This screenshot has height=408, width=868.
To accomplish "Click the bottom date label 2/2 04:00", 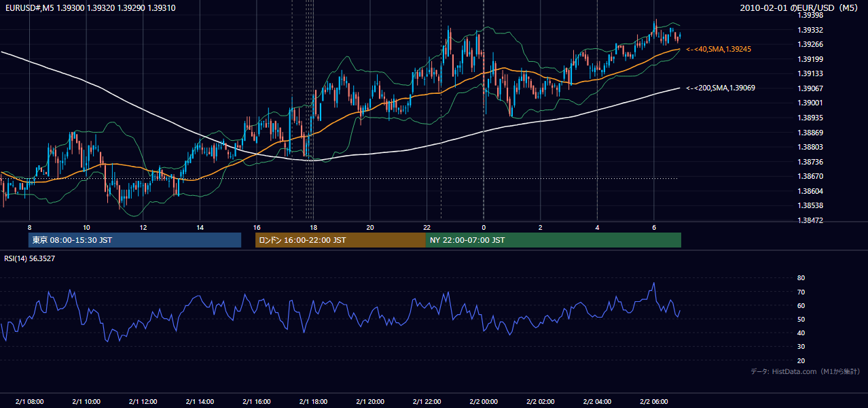I will point(597,401).
